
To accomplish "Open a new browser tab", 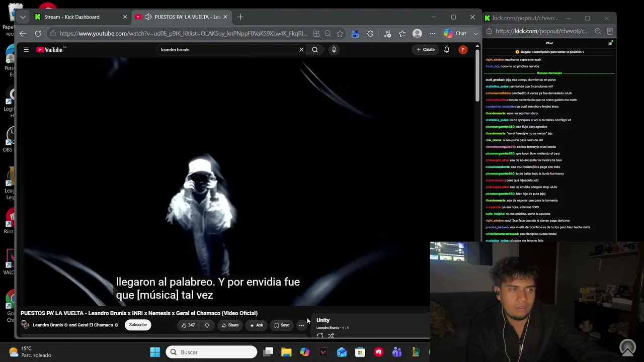I will [240, 17].
